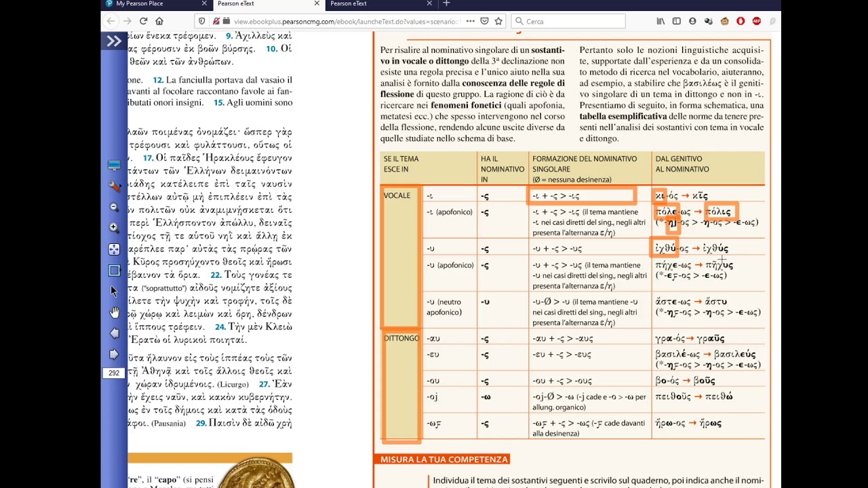Select the hand pan tool
Screen dimensions: 868x488
(114, 312)
